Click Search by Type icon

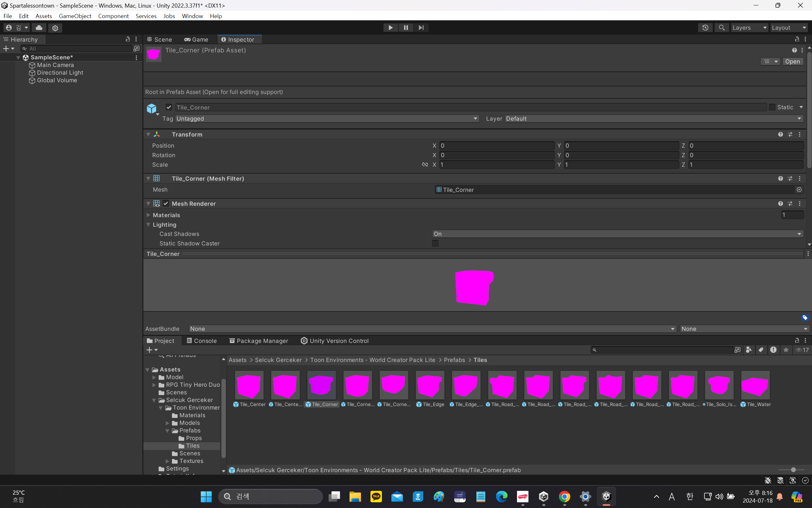(x=749, y=350)
